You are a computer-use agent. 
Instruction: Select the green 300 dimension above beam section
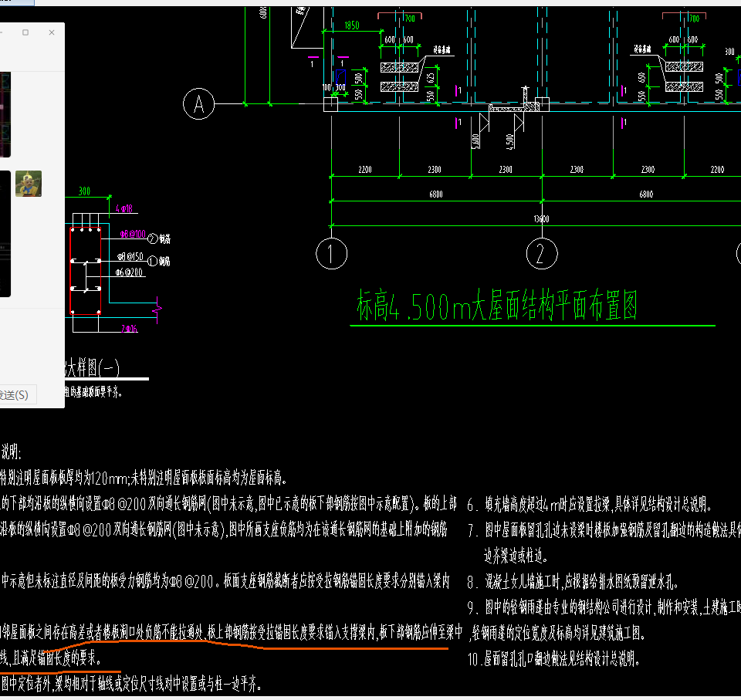click(84, 191)
